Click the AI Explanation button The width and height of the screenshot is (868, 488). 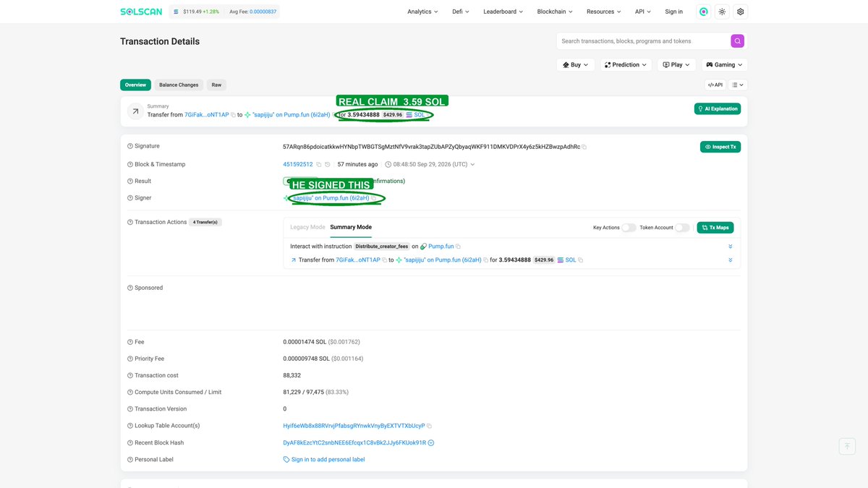(718, 108)
